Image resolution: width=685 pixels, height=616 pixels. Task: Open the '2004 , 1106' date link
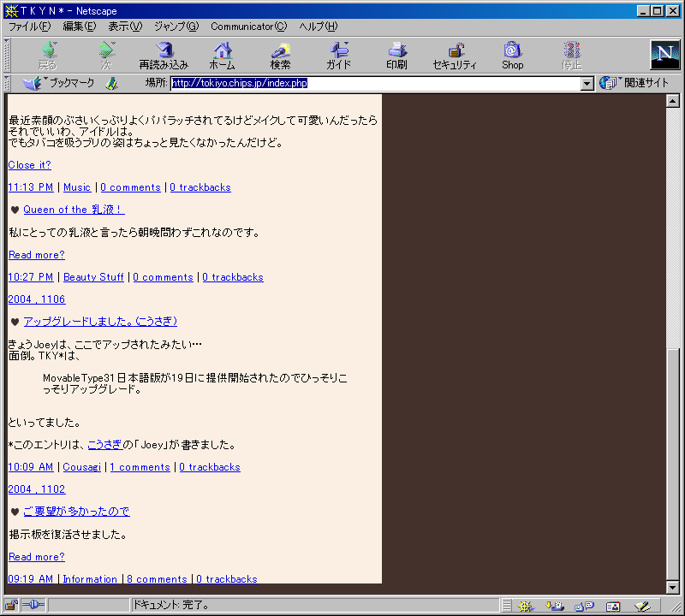coord(37,299)
